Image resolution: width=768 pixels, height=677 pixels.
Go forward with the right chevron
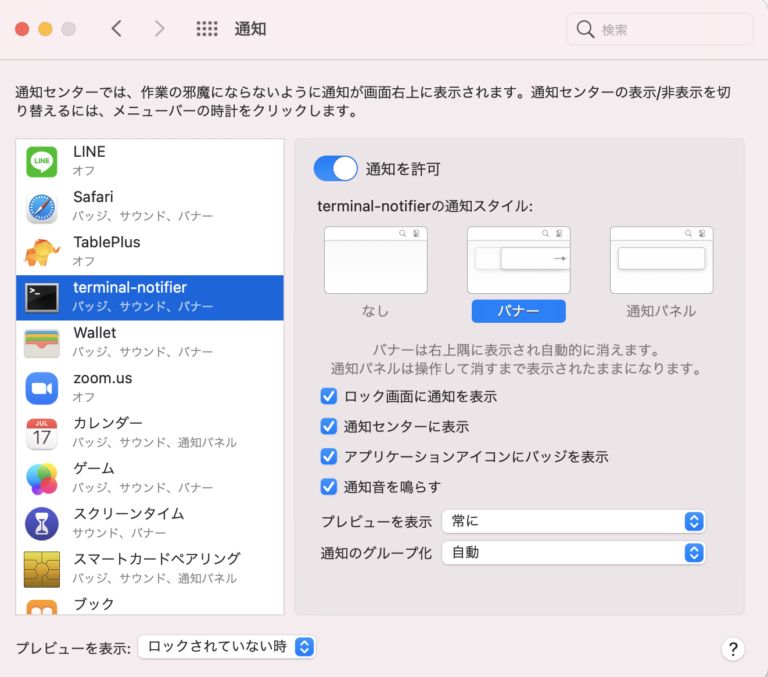click(159, 29)
